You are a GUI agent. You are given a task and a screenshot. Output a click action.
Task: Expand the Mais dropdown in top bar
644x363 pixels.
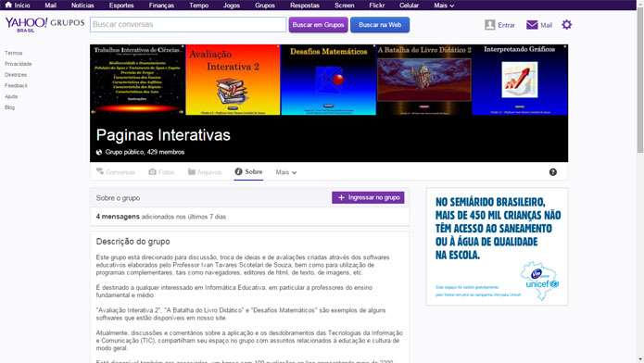point(444,6)
